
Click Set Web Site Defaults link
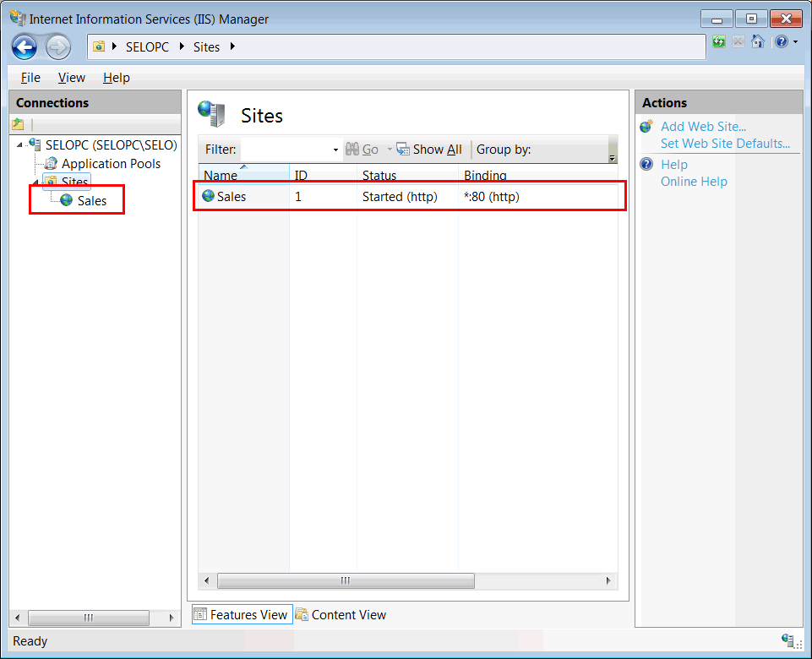725,144
